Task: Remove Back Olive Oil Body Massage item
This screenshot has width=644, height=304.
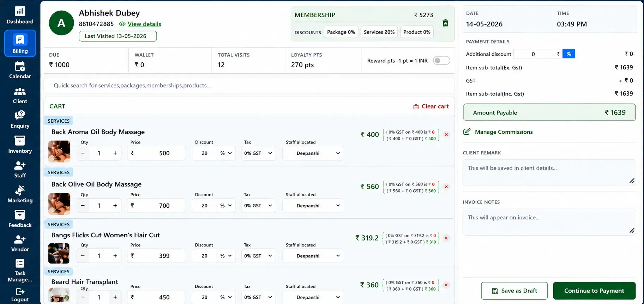Action: point(446,187)
